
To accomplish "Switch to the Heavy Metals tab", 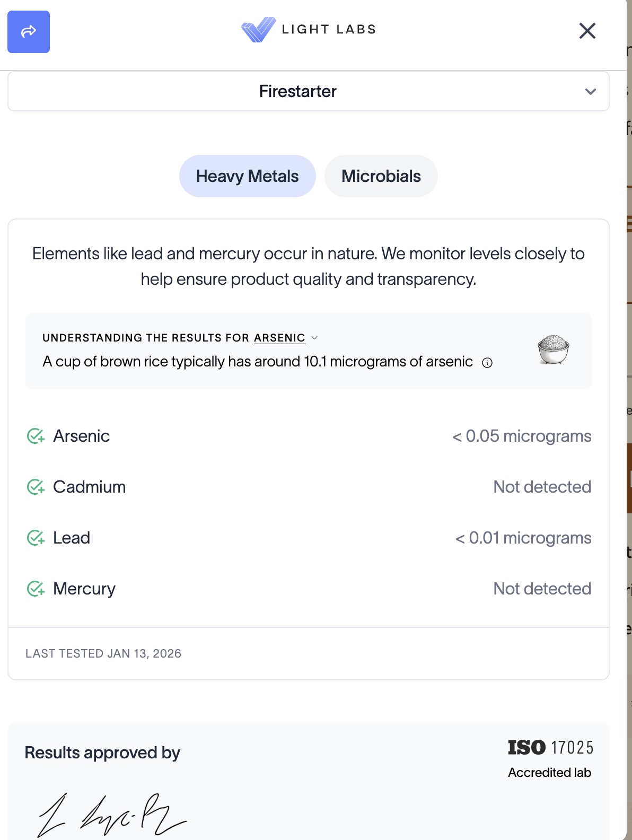I will coord(247,176).
